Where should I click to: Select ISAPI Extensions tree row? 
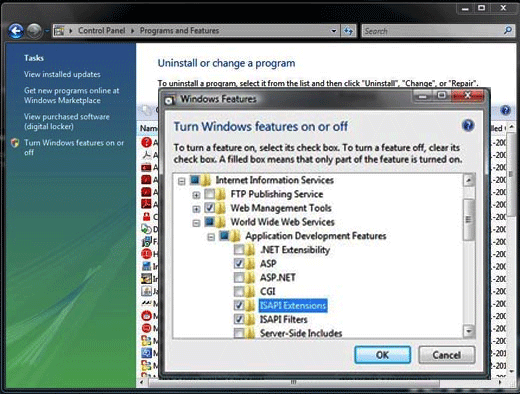(x=293, y=306)
